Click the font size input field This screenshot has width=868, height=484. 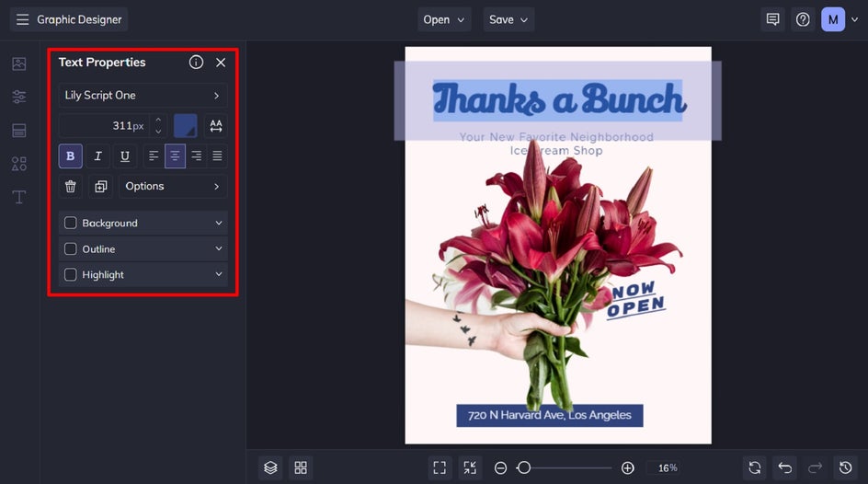105,126
